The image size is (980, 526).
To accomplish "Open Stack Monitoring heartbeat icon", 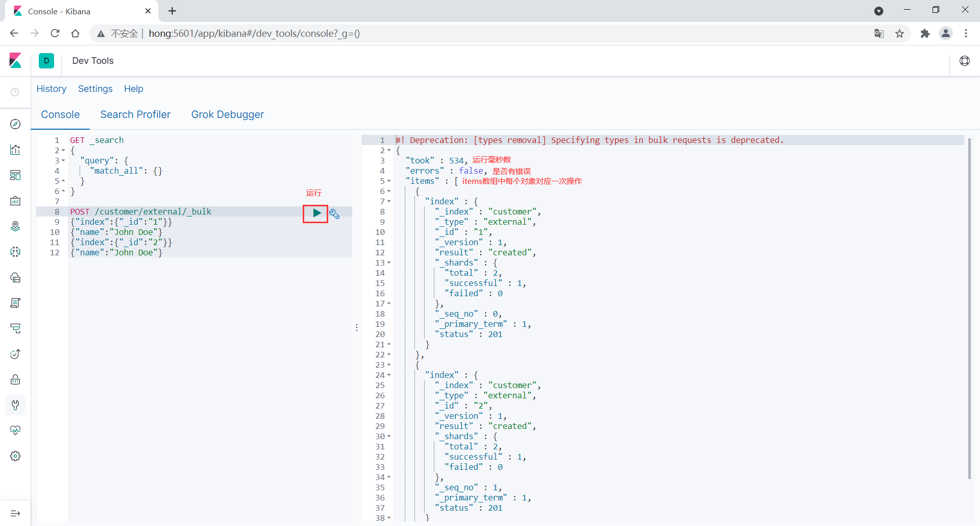I will (x=15, y=431).
